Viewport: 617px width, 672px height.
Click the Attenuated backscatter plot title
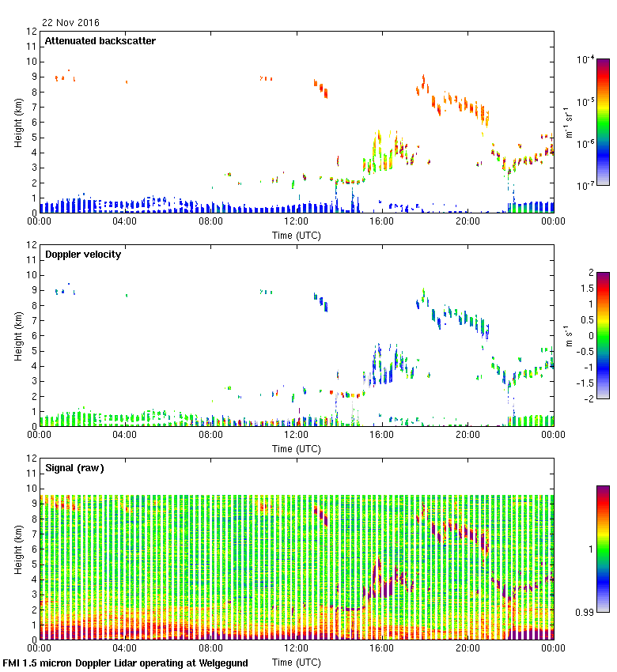(x=100, y=41)
